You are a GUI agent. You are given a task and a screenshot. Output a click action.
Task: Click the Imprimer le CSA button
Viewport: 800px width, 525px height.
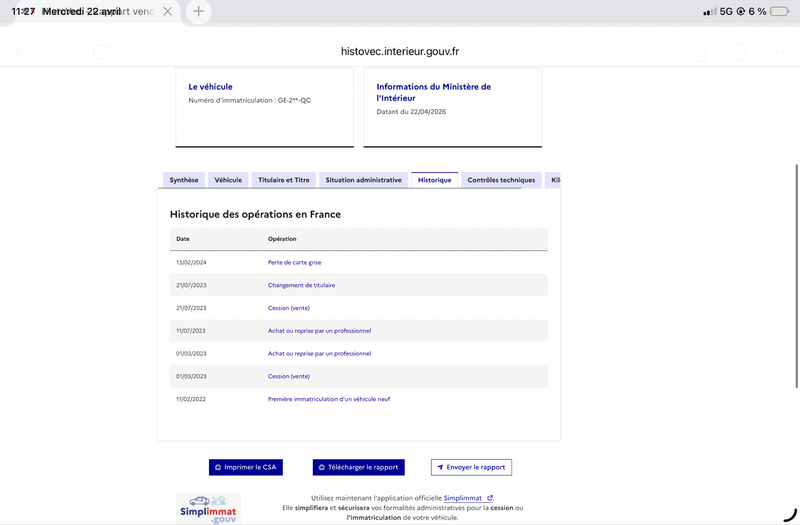point(246,467)
